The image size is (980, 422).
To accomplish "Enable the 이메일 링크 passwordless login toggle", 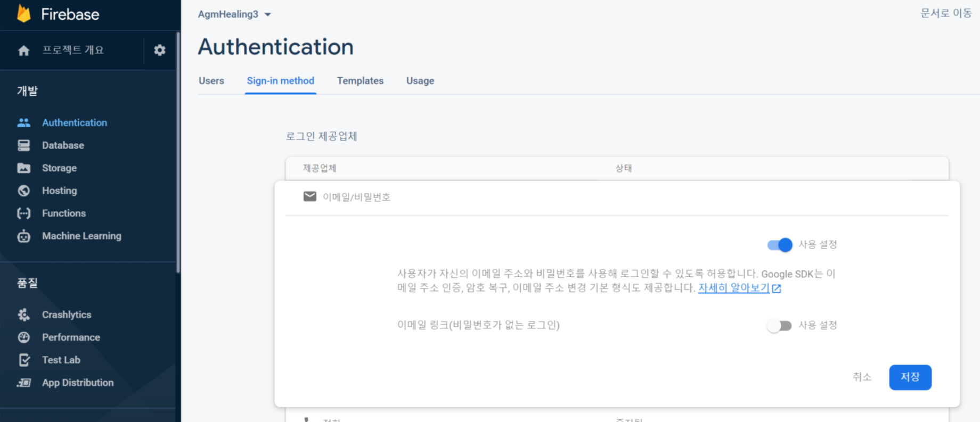I will (x=779, y=326).
